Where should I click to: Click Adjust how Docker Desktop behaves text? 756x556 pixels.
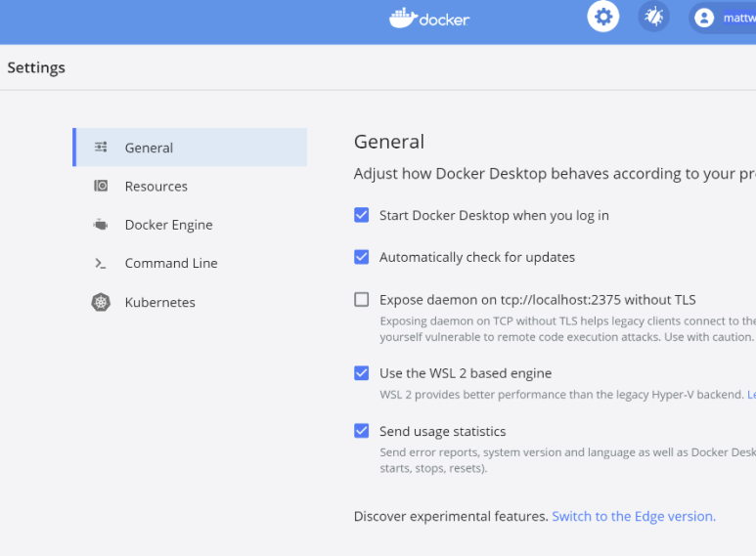(555, 174)
